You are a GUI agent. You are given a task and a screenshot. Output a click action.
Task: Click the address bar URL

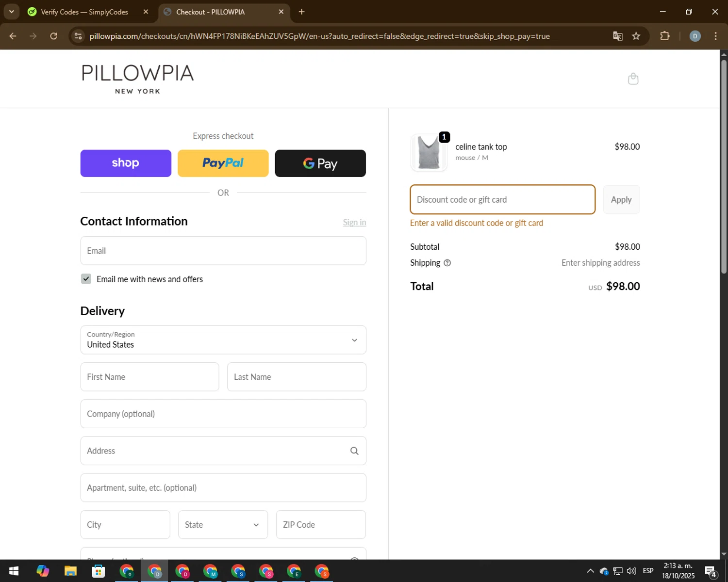click(x=319, y=36)
